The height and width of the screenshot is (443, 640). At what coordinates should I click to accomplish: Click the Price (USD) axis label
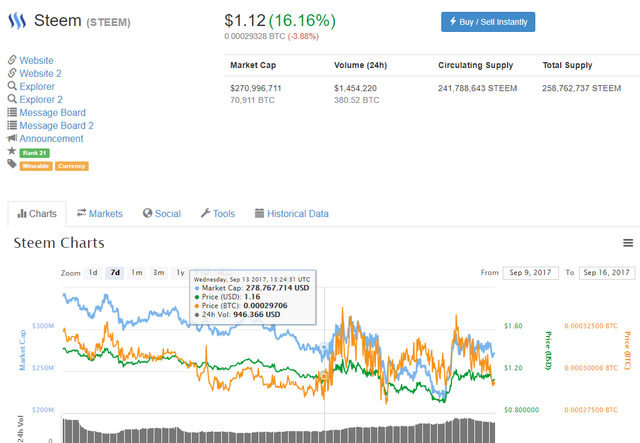(x=549, y=350)
